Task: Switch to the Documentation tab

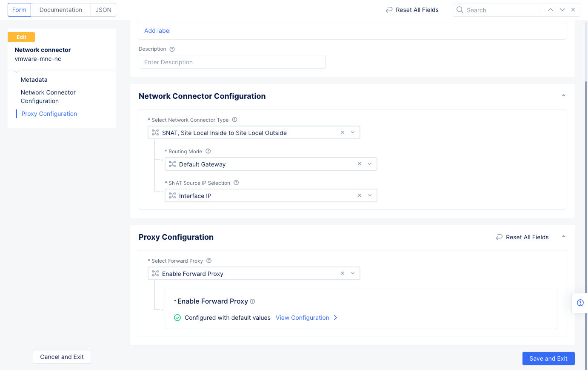Action: pyautogui.click(x=61, y=9)
